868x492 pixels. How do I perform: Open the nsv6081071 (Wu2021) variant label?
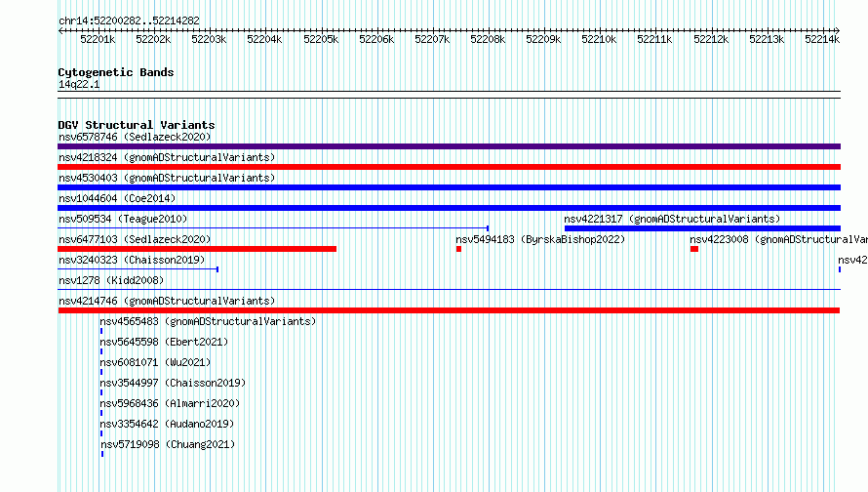pyautogui.click(x=155, y=362)
